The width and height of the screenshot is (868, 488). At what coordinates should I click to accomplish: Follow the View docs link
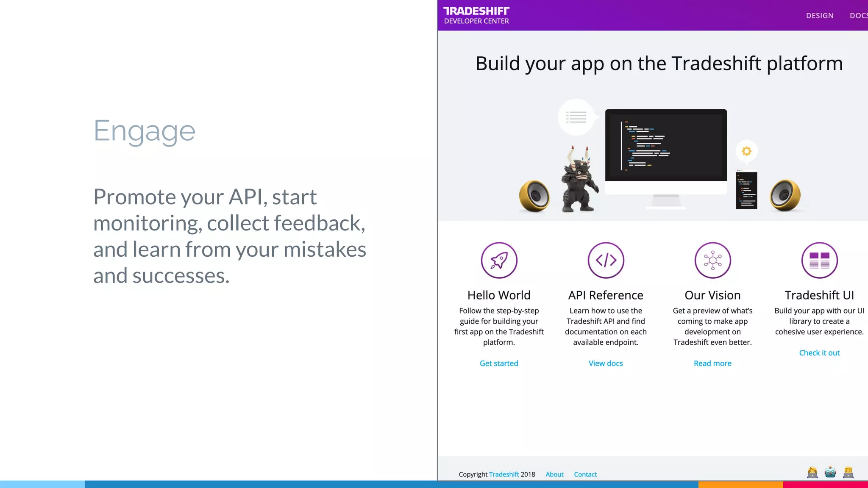(x=606, y=363)
